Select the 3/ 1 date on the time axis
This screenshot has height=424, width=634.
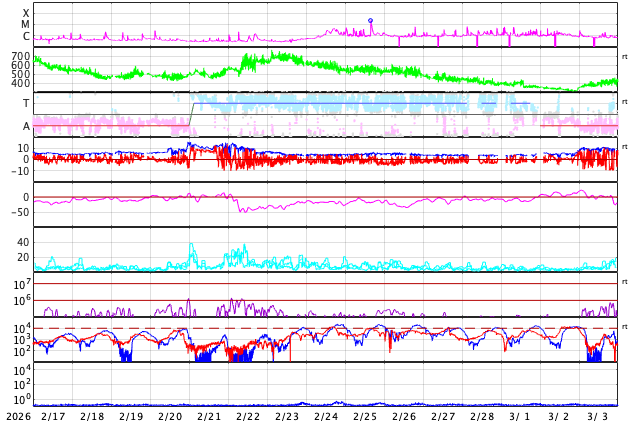point(520,416)
